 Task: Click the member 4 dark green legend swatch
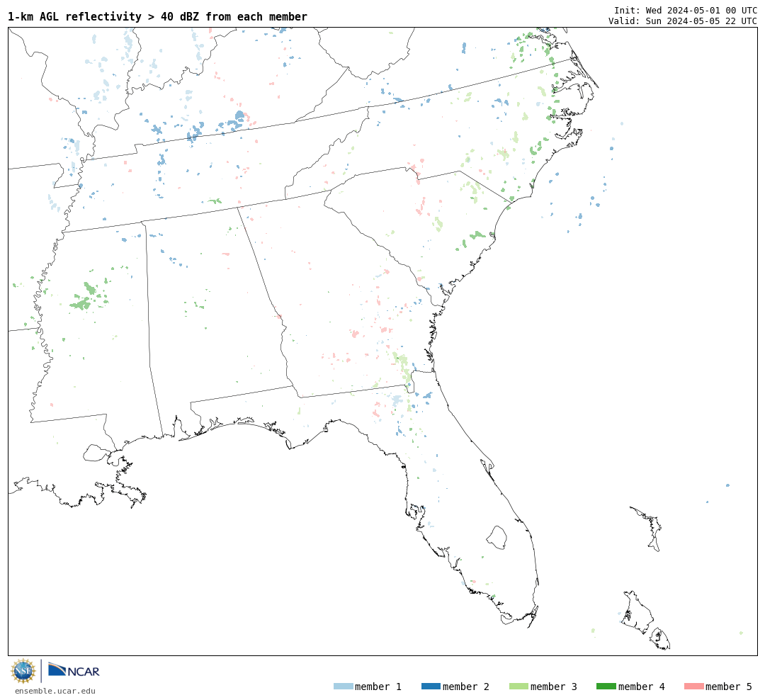(606, 687)
